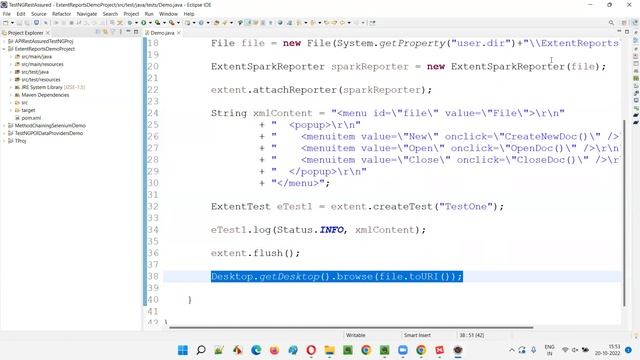Maximize the Project Explorer view
Image resolution: width=640 pixels, height=360 pixels.
(136, 32)
